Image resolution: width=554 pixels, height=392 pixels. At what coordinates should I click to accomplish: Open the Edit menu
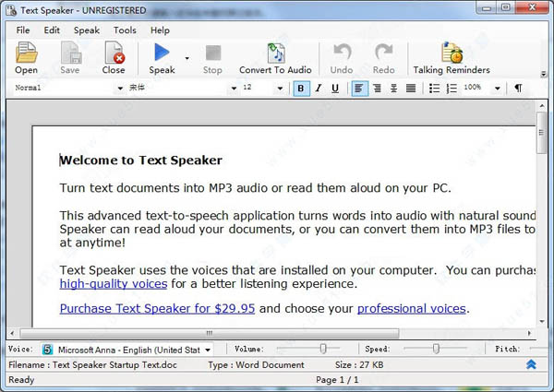(52, 30)
